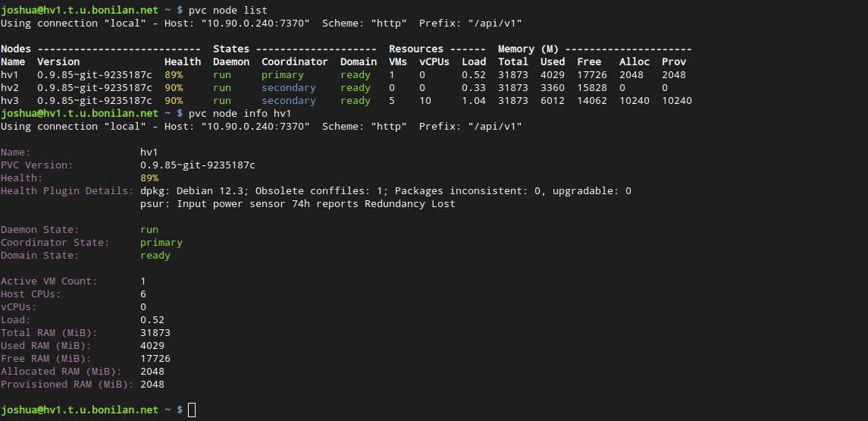The image size is (868, 421).
Task: Click hv3's load value 1.04
Action: click(474, 101)
